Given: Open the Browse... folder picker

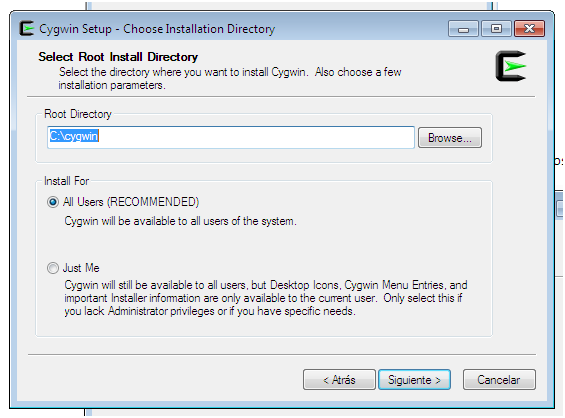Looking at the screenshot, I should [x=450, y=138].
